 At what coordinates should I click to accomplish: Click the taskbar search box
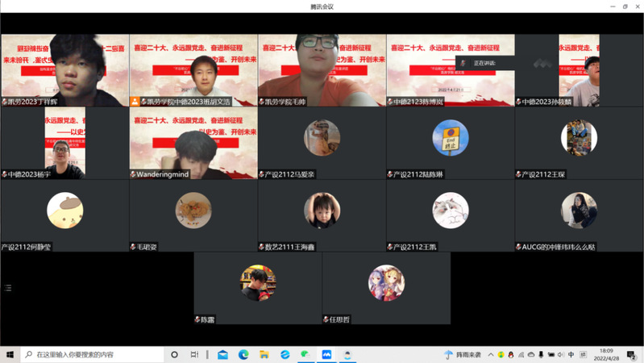click(x=89, y=354)
